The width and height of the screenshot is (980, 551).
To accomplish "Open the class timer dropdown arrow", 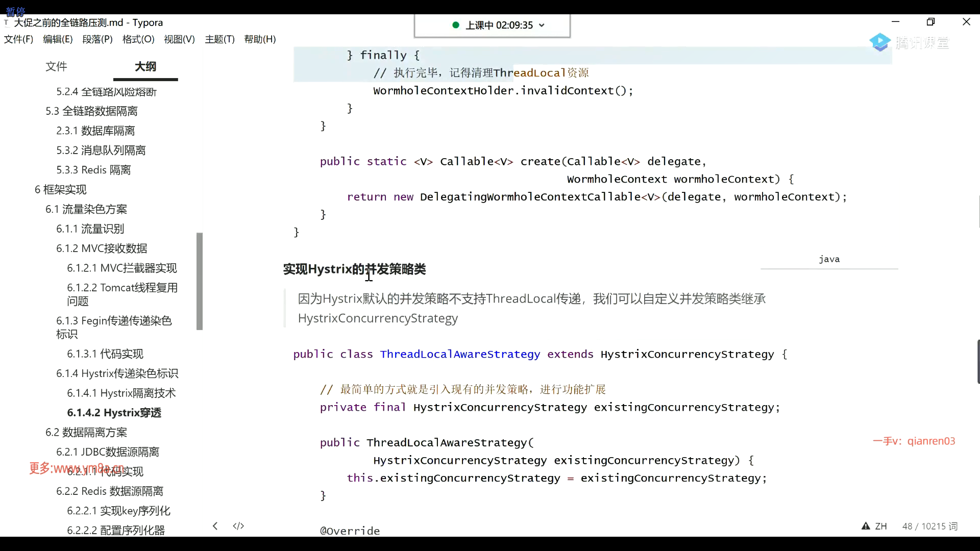I will click(542, 26).
